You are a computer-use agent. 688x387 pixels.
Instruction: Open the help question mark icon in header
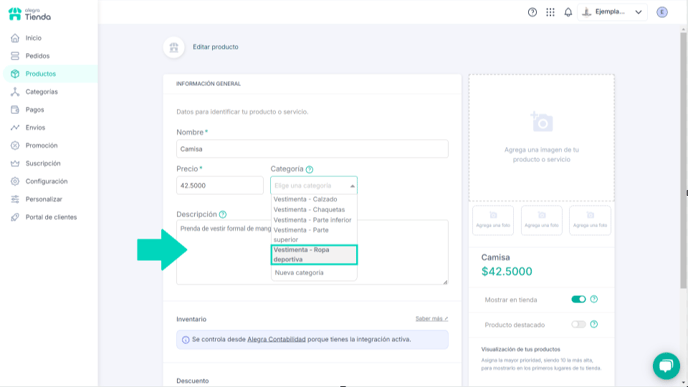click(x=532, y=12)
